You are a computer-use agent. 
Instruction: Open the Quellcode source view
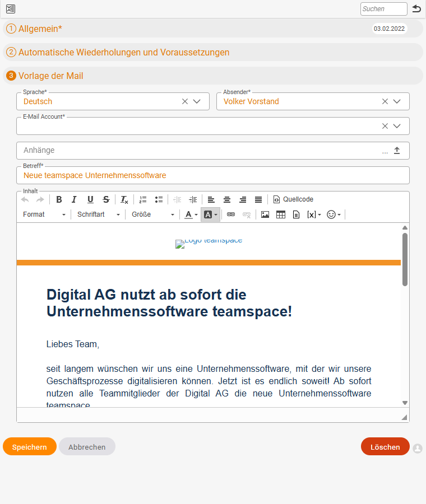294,199
